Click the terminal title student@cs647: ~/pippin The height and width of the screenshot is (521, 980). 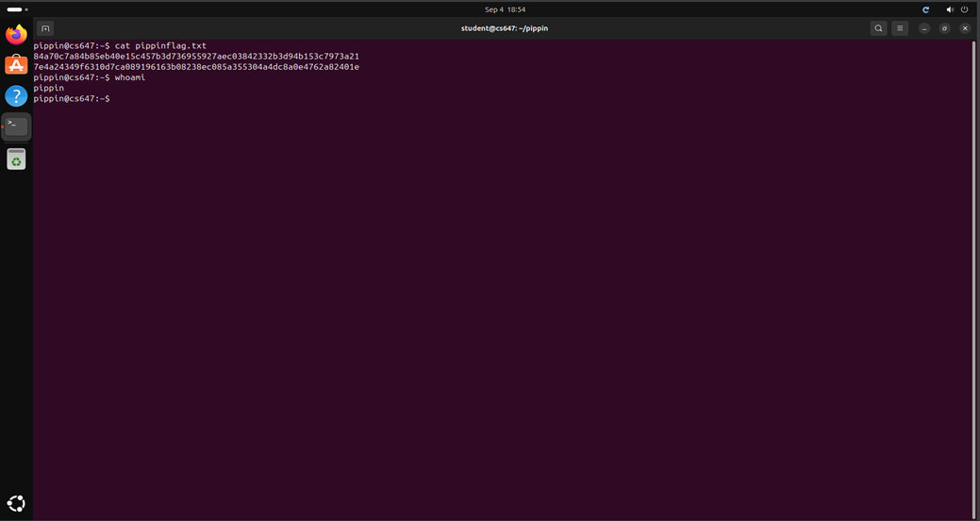(504, 28)
